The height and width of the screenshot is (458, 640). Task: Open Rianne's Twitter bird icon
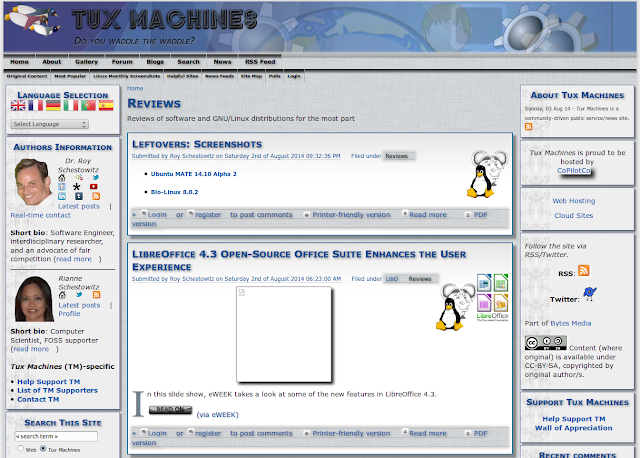(79, 295)
